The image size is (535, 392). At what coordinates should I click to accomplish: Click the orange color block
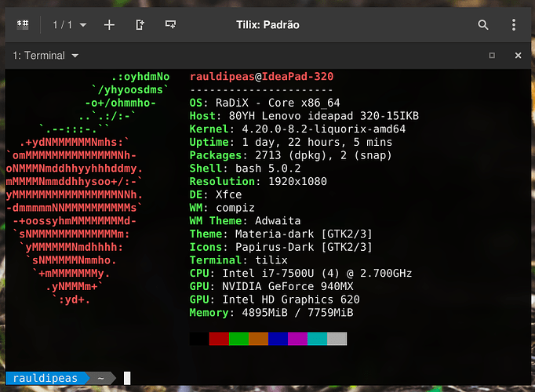click(x=258, y=339)
